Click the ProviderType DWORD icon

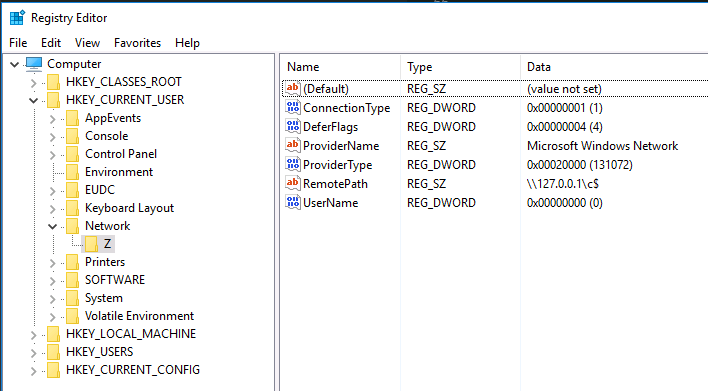coord(293,164)
